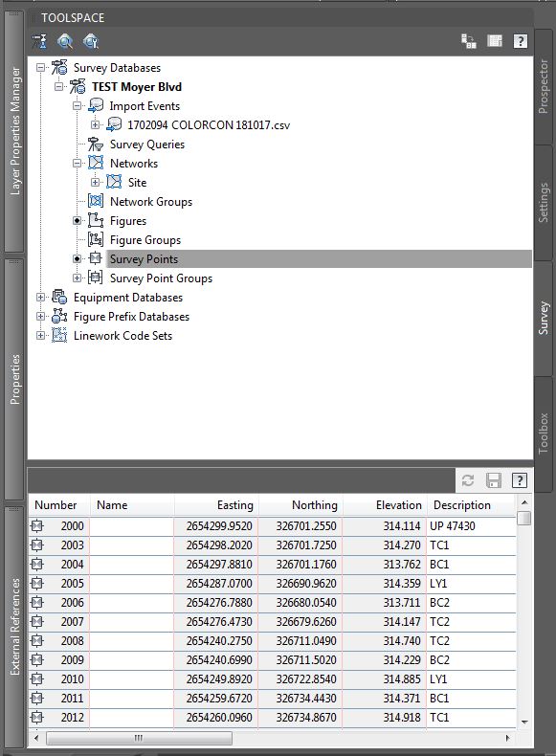Switch to the Settings tab
This screenshot has width=556, height=756.
[x=544, y=203]
